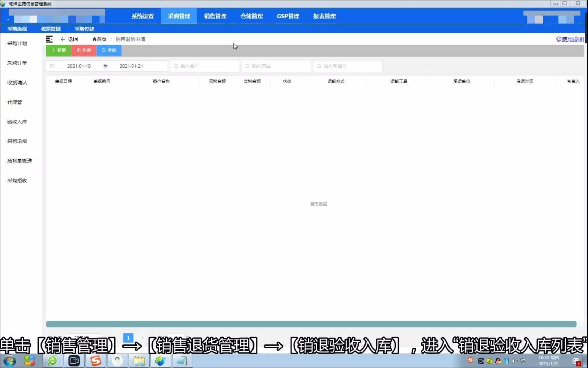
Task: Open the 采购管理 top menu
Action: (x=179, y=16)
